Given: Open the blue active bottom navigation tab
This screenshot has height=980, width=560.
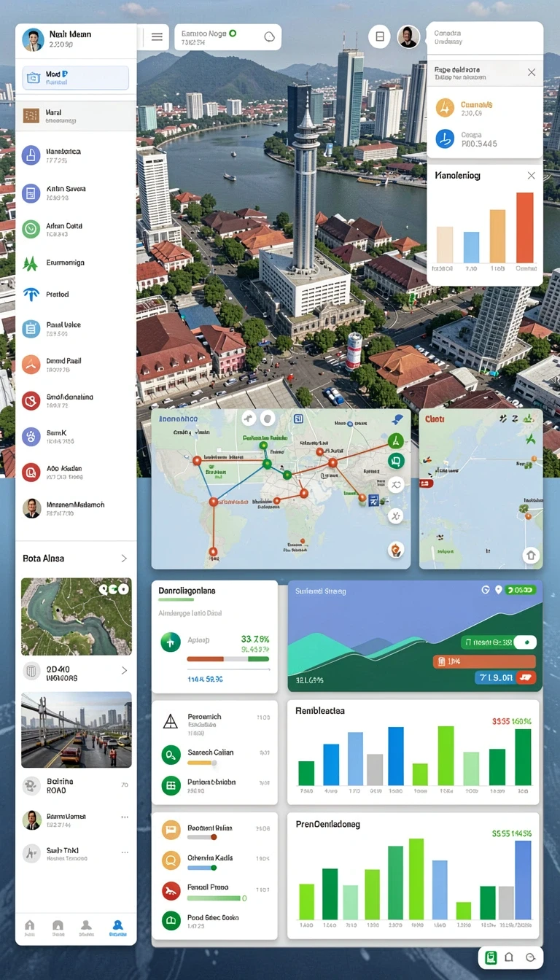Looking at the screenshot, I should [x=117, y=927].
